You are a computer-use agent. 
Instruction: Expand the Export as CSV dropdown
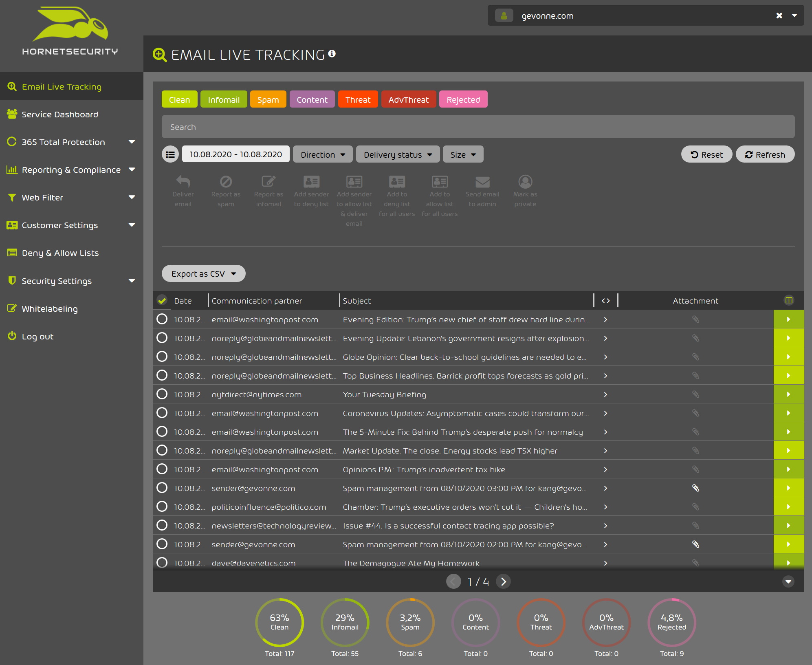(x=203, y=274)
